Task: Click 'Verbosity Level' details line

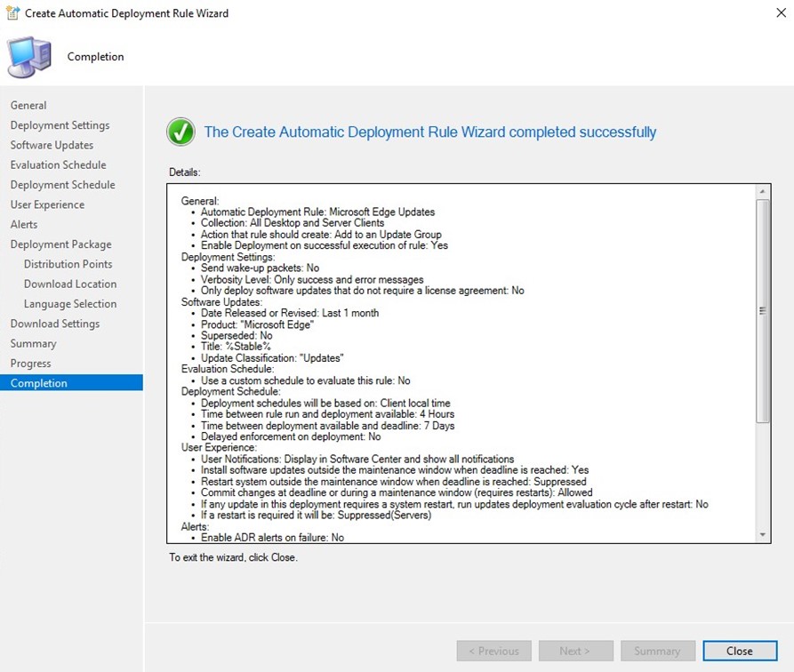Action: tap(312, 279)
